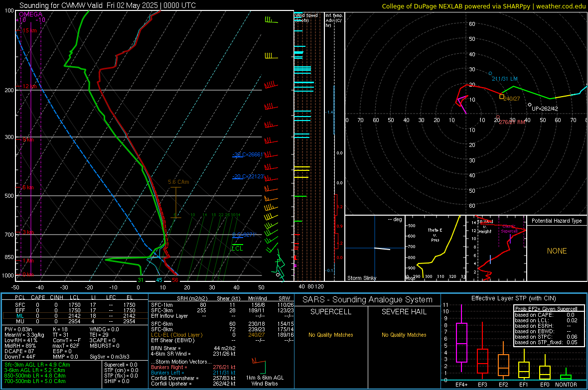Click the green LCL marker on the Skew-T
588x390 pixels.
[237, 248]
